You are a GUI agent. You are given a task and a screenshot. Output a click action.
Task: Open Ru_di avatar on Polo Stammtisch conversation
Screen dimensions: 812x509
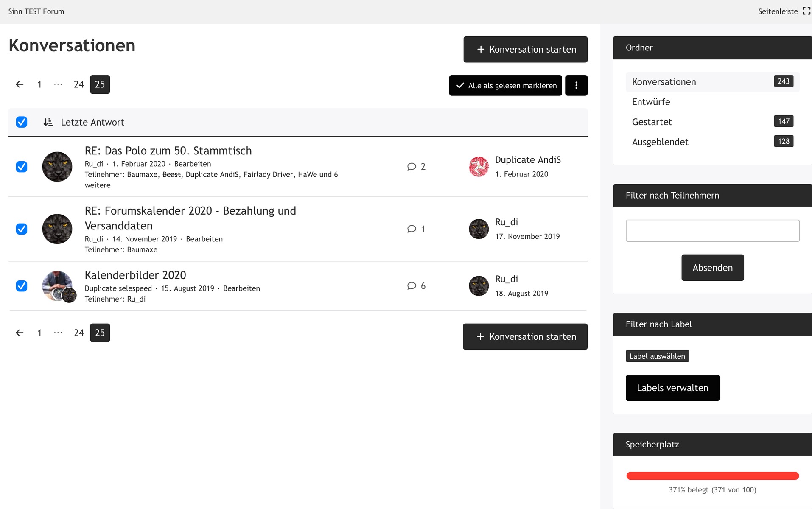click(57, 167)
